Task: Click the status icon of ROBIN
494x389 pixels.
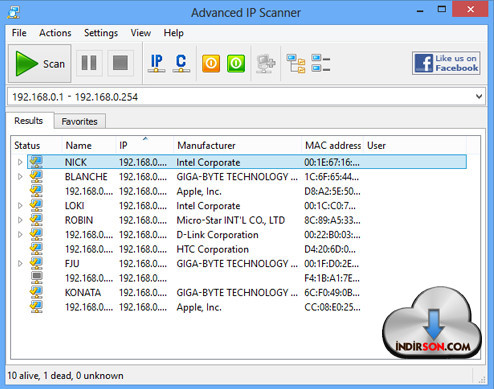Action: [36, 220]
